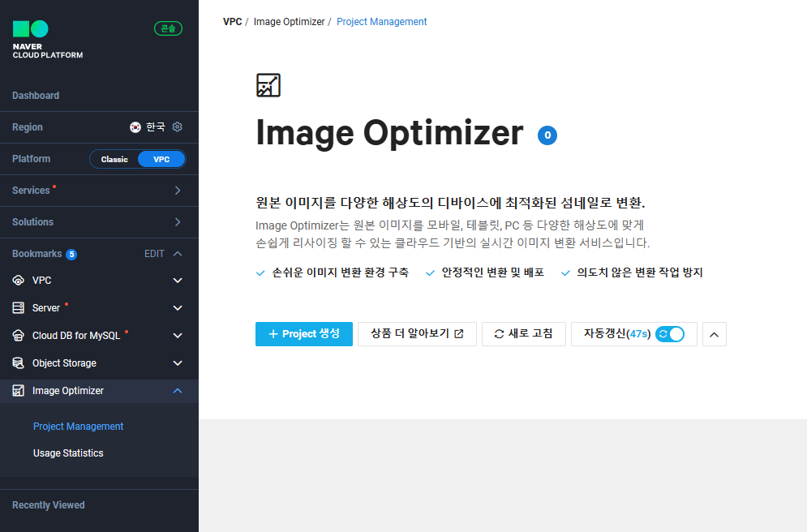Click Project Management breadcrumb link
The width and height of the screenshot is (807, 532).
pyautogui.click(x=381, y=22)
